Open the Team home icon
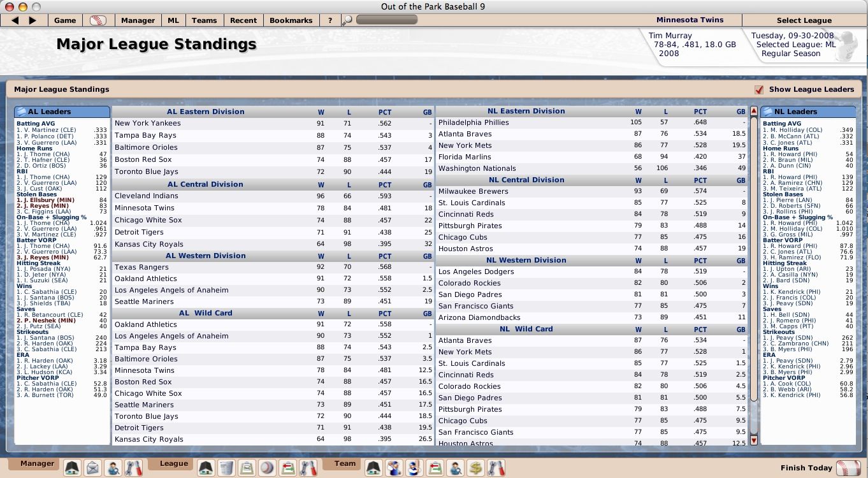The height and width of the screenshot is (478, 868). [373, 468]
